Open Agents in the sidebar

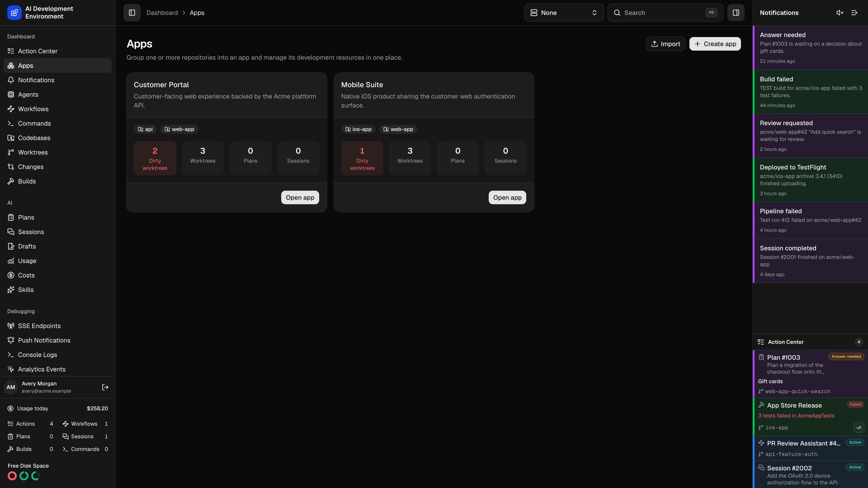pyautogui.click(x=58, y=95)
